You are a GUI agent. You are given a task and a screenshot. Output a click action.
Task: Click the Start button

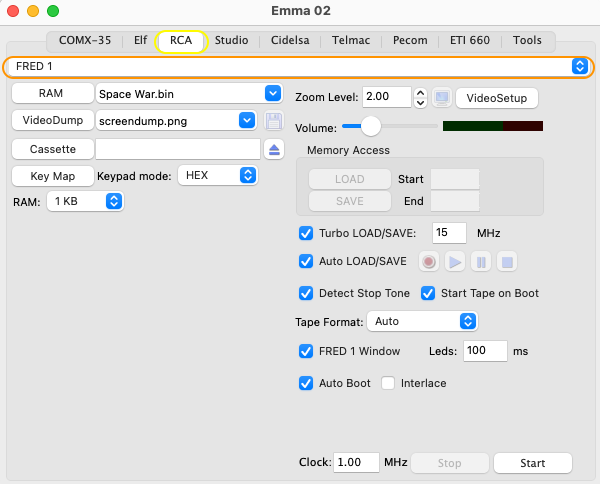533,463
